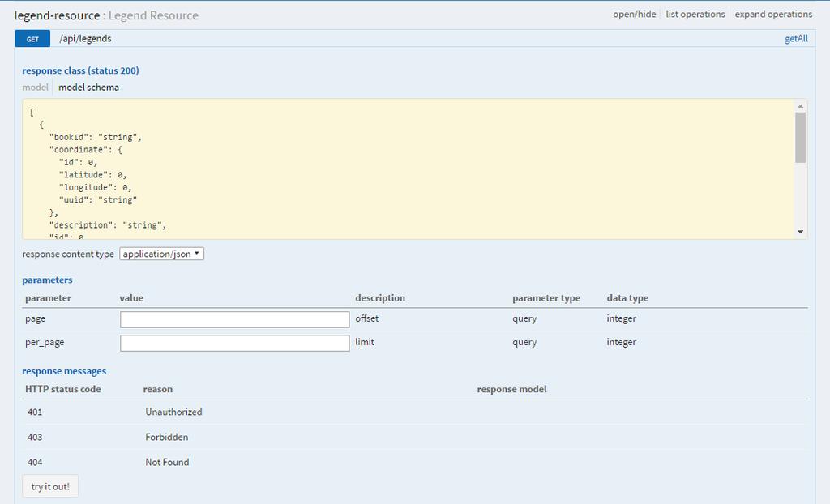830x504 pixels.
Task: Click the parameter type column header
Action: click(546, 298)
